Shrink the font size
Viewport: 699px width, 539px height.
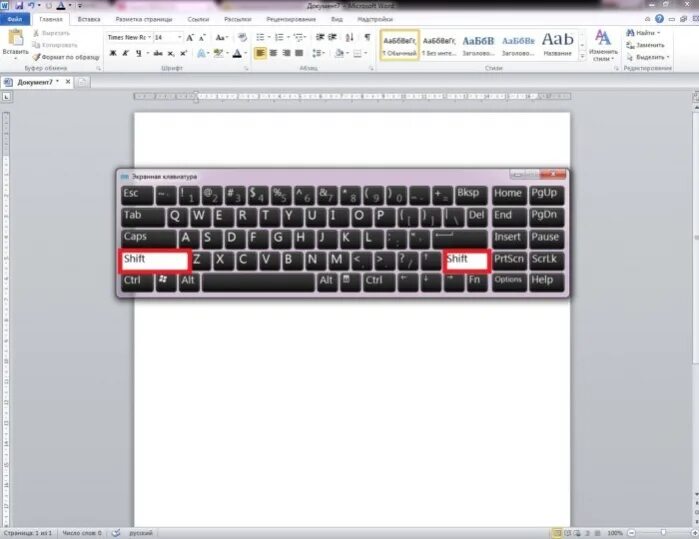(202, 37)
